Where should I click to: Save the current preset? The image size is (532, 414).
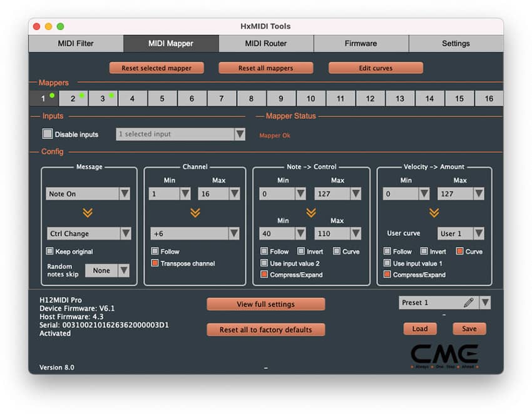click(x=469, y=328)
